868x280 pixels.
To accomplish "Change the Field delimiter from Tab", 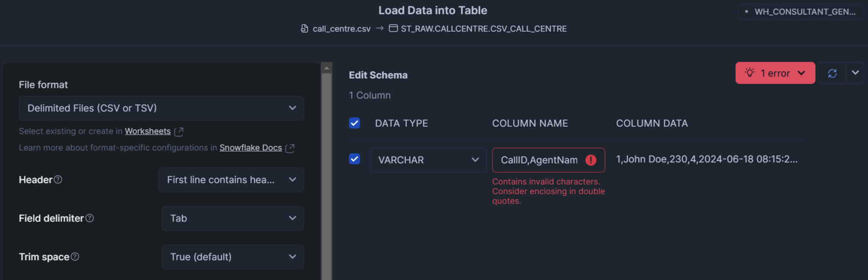I will (x=232, y=218).
